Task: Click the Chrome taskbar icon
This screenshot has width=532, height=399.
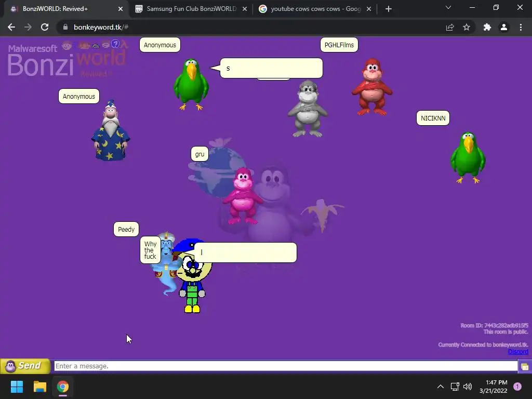Action: coord(63,387)
